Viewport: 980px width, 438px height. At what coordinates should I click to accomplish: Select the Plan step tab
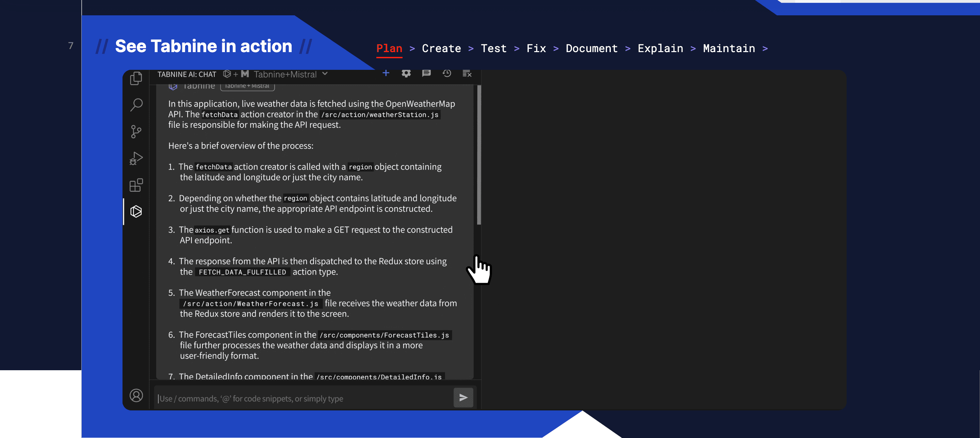pyautogui.click(x=389, y=48)
